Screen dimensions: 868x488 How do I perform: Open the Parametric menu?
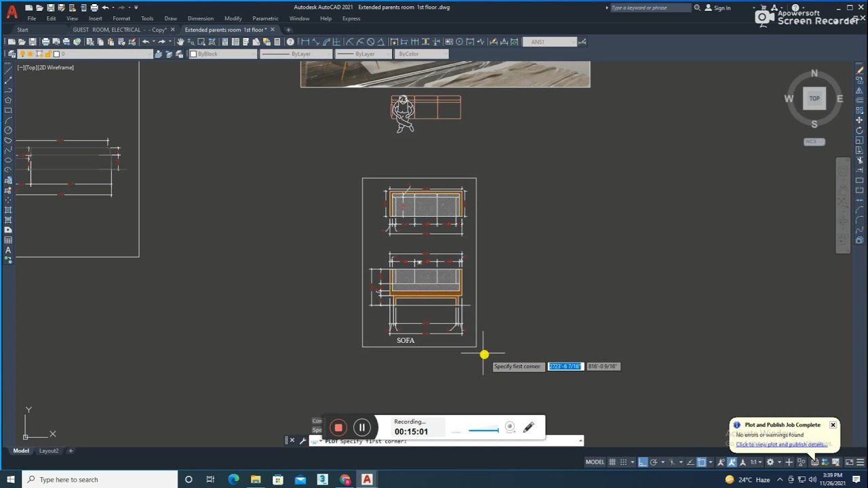click(x=265, y=18)
